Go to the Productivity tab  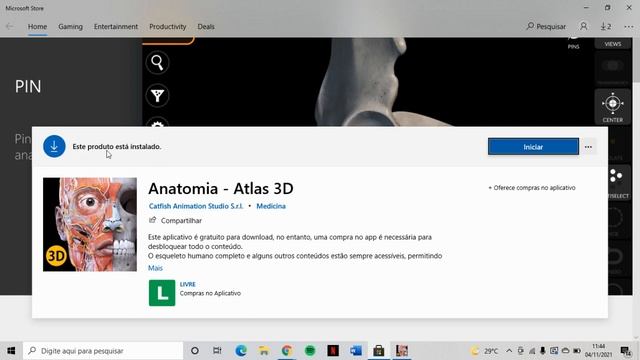coord(167,27)
